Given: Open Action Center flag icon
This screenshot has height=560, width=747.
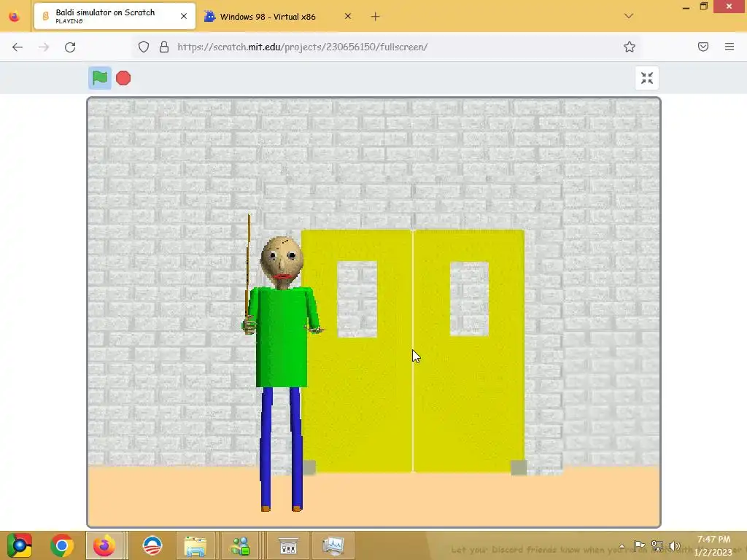Looking at the screenshot, I should click(639, 545).
